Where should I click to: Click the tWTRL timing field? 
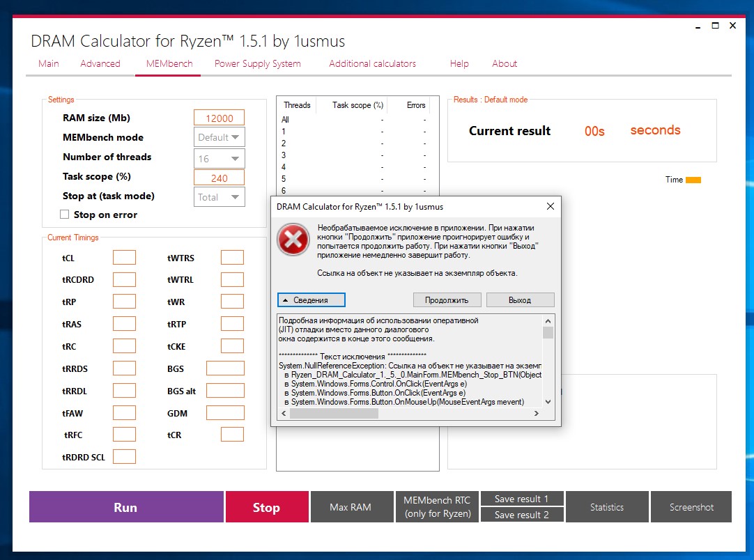(x=232, y=279)
